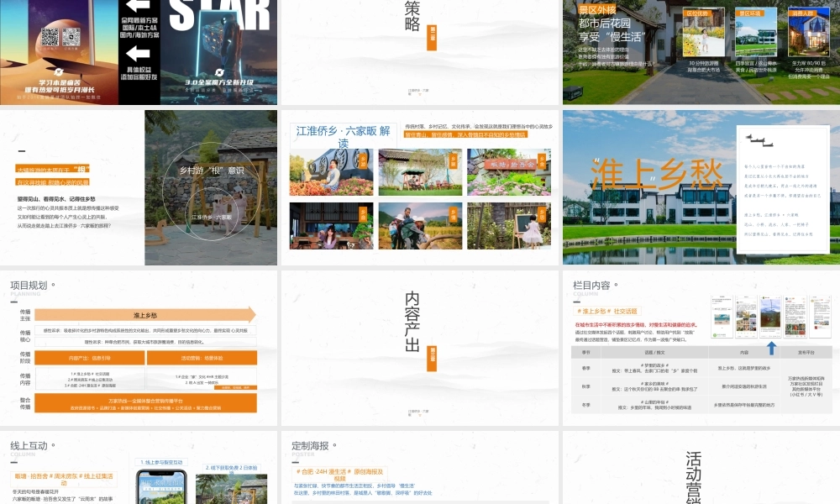The width and height of the screenshot is (840, 504).
Task: Open the "栏目内容" slide
Action: [591, 286]
